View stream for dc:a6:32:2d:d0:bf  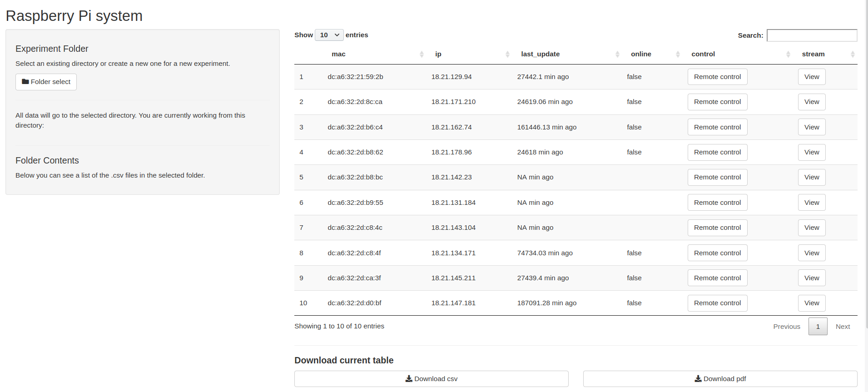point(812,303)
